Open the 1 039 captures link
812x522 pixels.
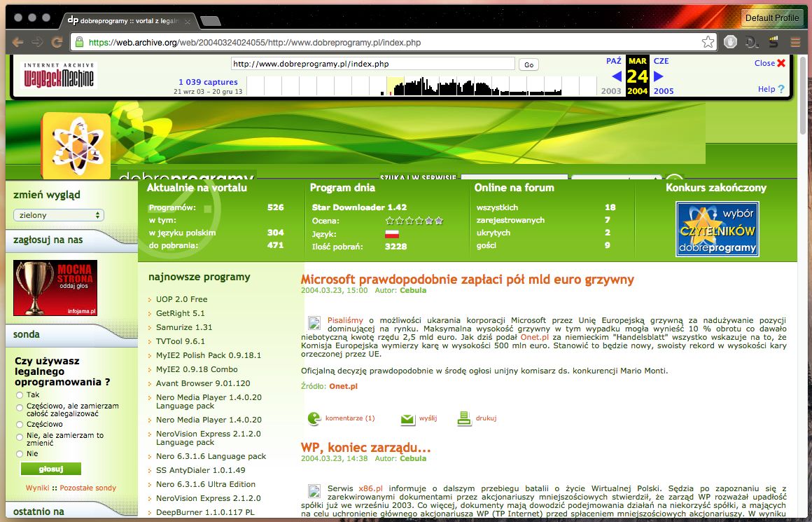[x=208, y=82]
